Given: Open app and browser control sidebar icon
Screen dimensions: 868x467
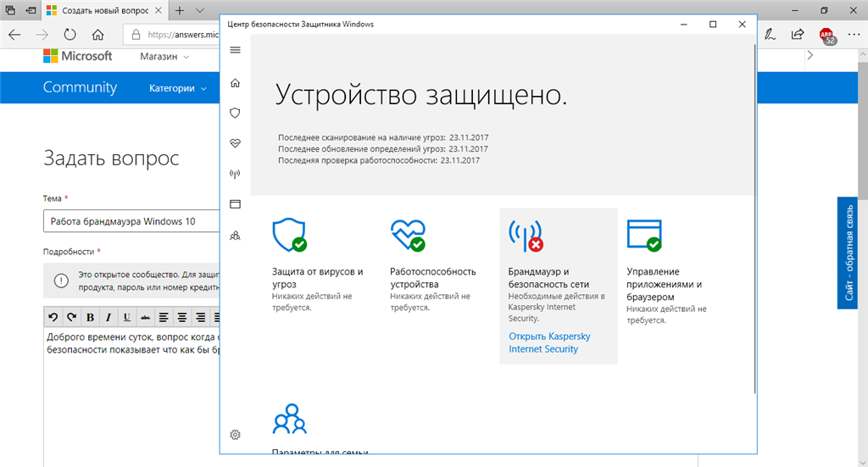Looking at the screenshot, I should [x=236, y=204].
